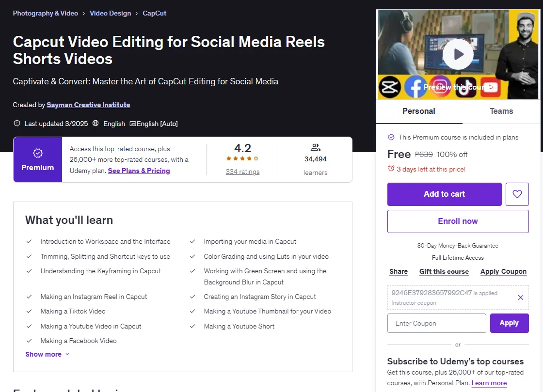The width and height of the screenshot is (543, 392).
Task: Click 'Making a Tiktok Video' item
Action: pos(73,312)
